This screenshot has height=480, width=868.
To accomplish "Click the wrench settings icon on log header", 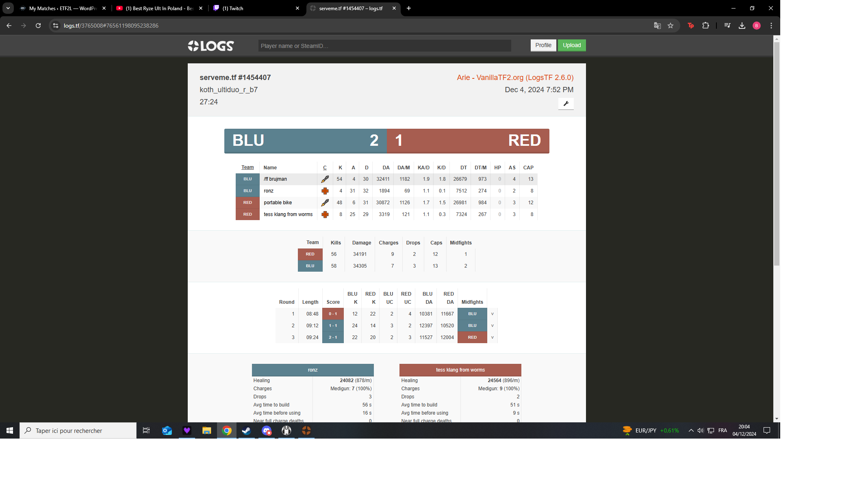I will [x=566, y=104].
